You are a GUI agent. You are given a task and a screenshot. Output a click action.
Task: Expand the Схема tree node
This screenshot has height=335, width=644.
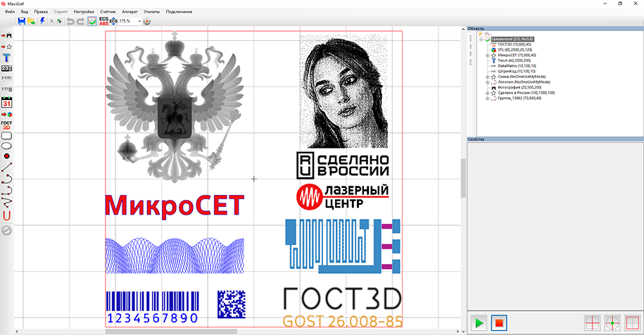coord(488,77)
